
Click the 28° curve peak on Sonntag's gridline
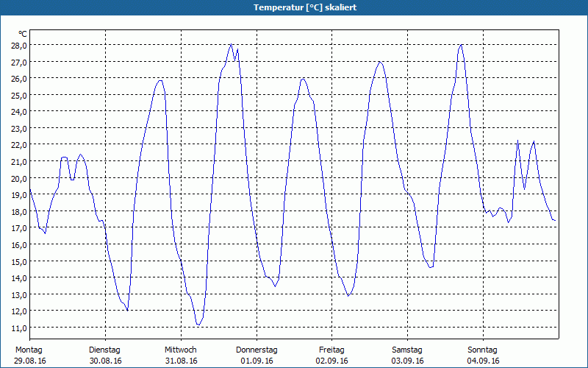coord(462,45)
